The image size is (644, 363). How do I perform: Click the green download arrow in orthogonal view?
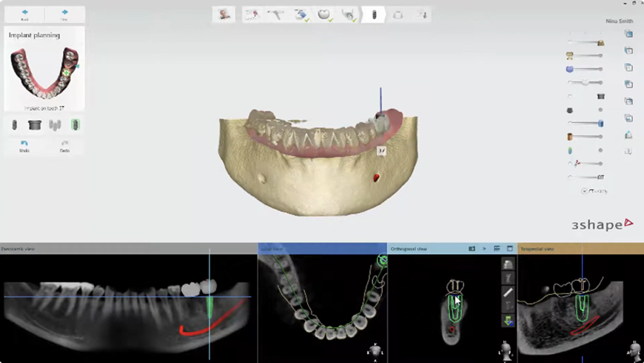point(509,321)
